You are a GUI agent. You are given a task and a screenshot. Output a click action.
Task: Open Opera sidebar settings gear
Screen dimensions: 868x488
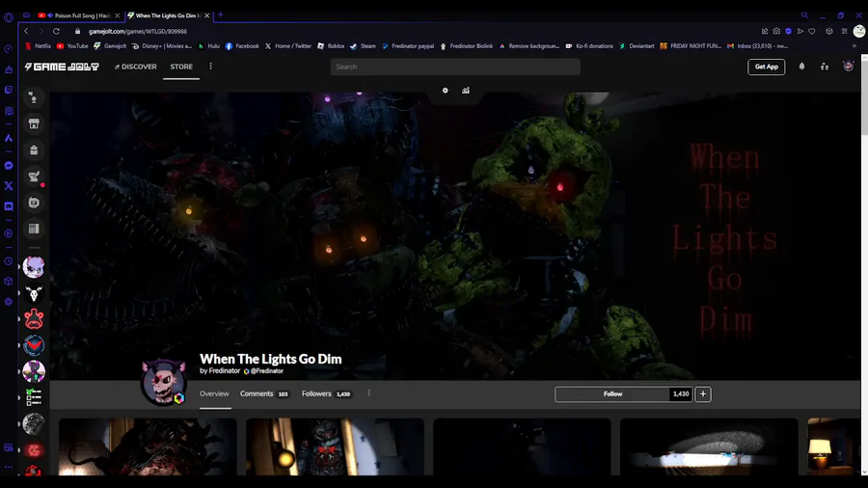point(9,302)
